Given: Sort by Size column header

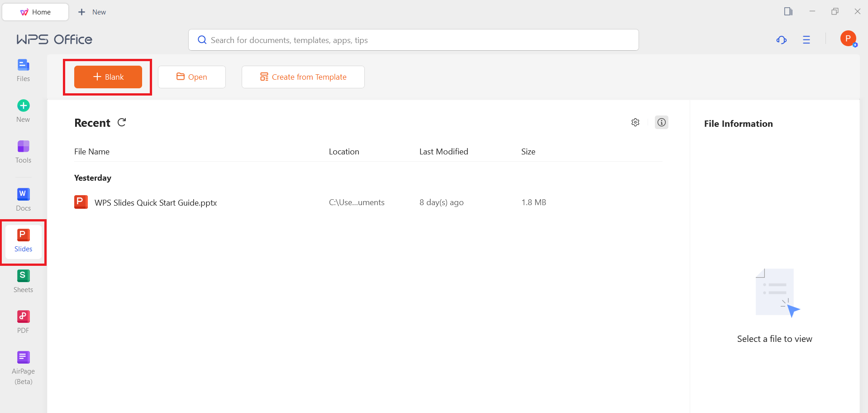Looking at the screenshot, I should coord(528,152).
